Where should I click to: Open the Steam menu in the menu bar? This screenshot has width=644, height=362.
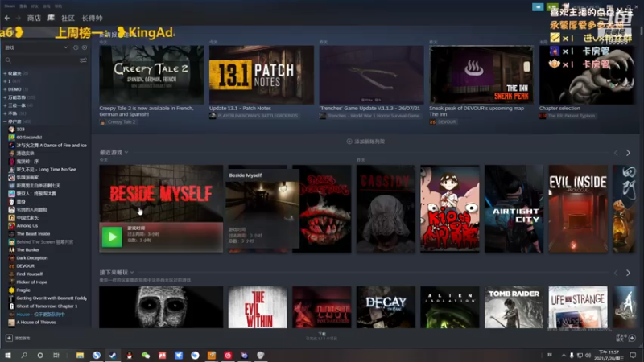(10, 6)
